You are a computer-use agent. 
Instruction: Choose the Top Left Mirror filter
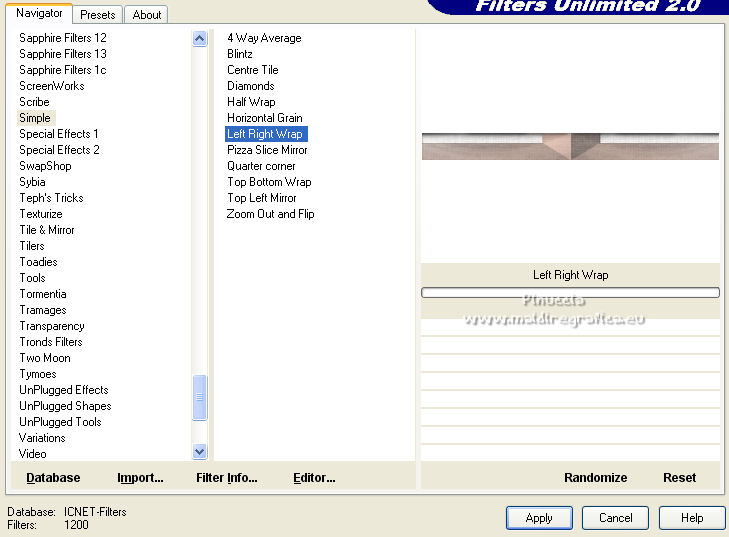tap(261, 198)
